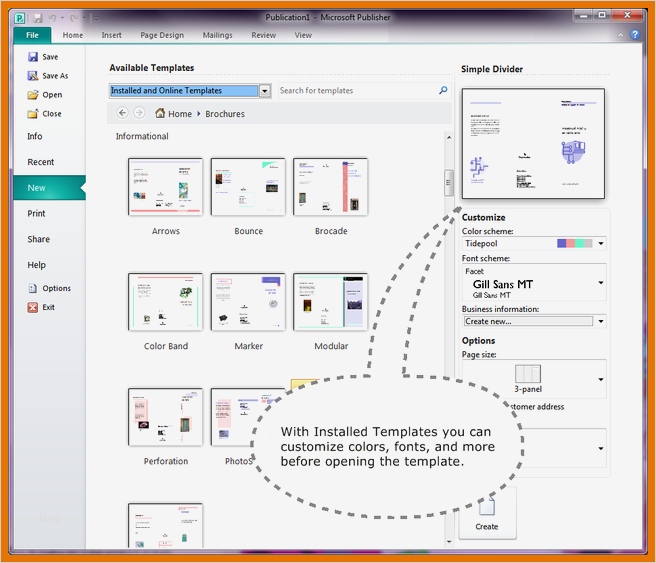656x563 pixels.
Task: Click the Publisher app icon in title bar
Action: 20,18
